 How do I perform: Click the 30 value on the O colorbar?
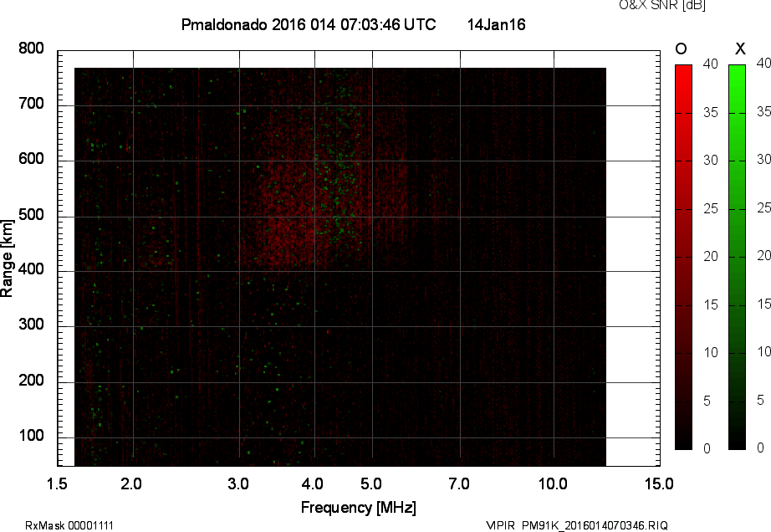(711, 161)
